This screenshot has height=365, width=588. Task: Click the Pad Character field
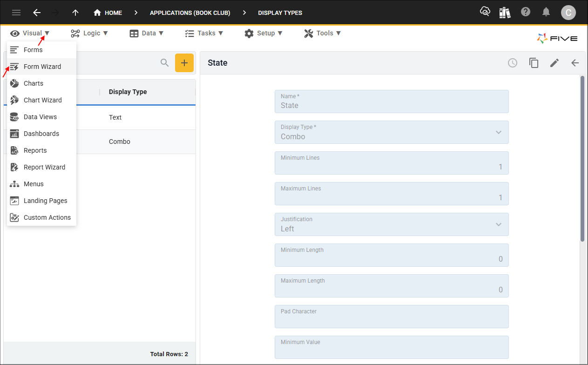392,317
